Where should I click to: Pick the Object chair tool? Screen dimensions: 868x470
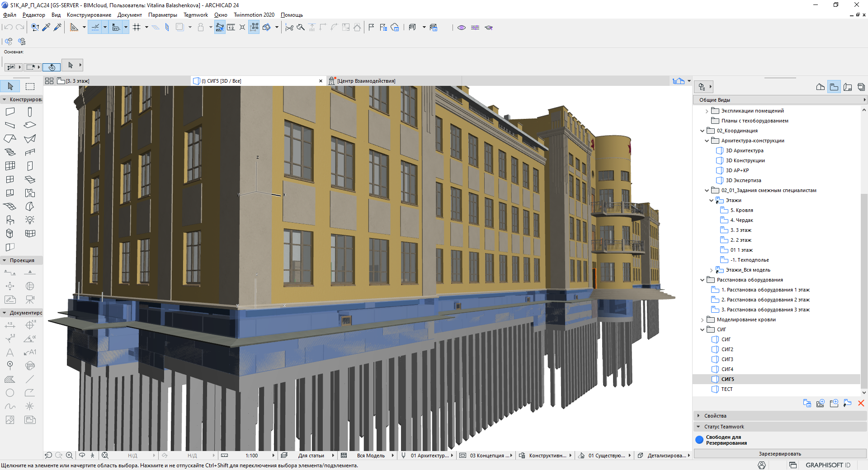click(x=10, y=220)
